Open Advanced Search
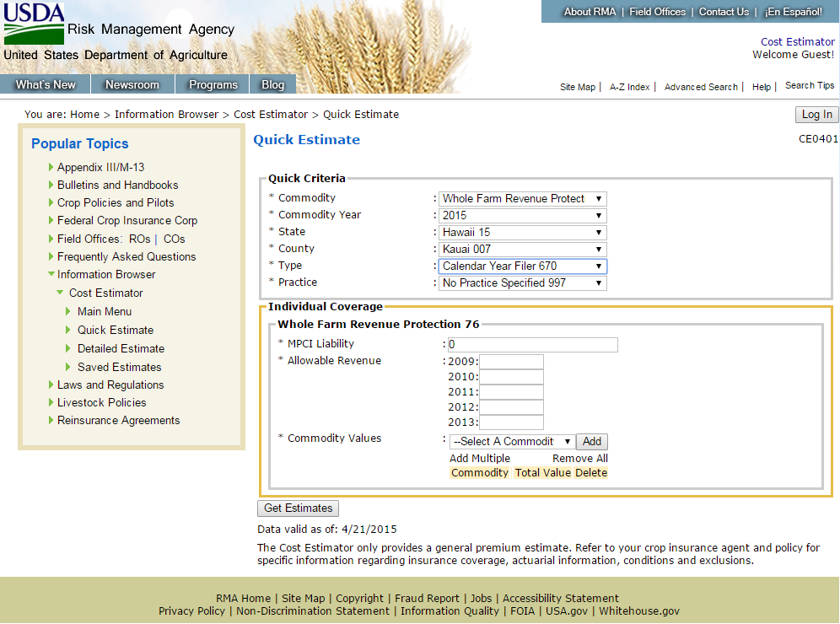The height and width of the screenshot is (624, 840). (701, 87)
